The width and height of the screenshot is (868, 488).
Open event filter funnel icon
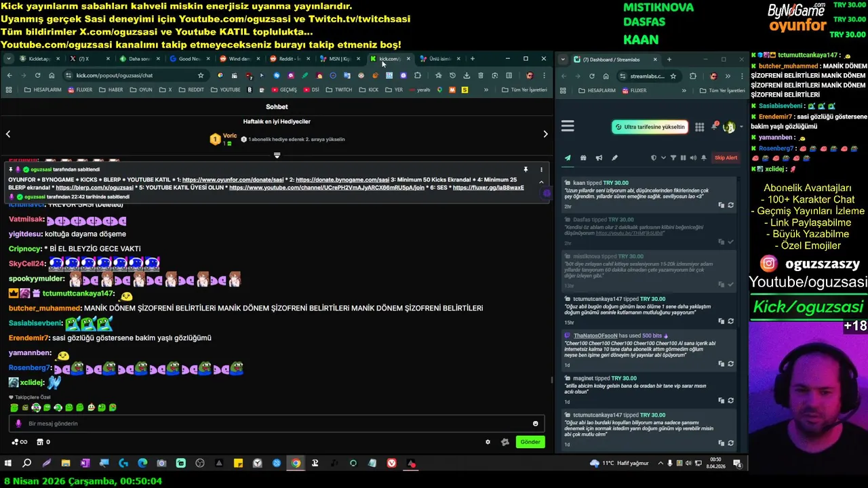pos(673,158)
